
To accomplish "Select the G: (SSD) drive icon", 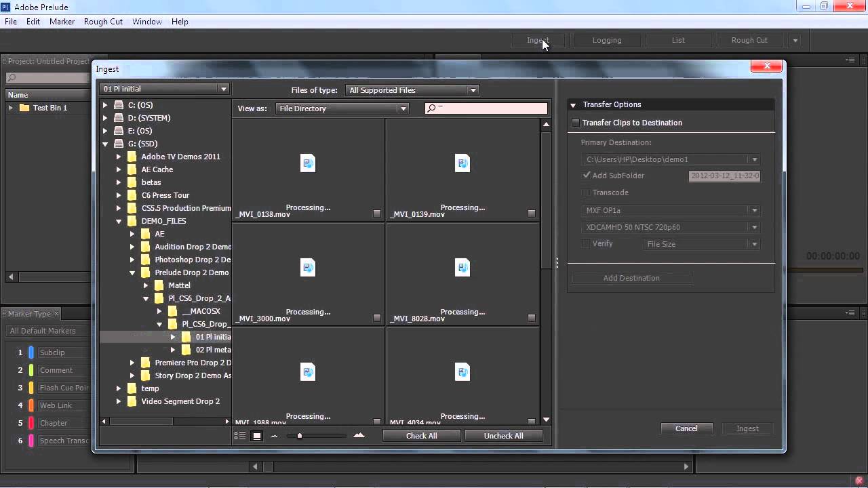I will tap(119, 144).
